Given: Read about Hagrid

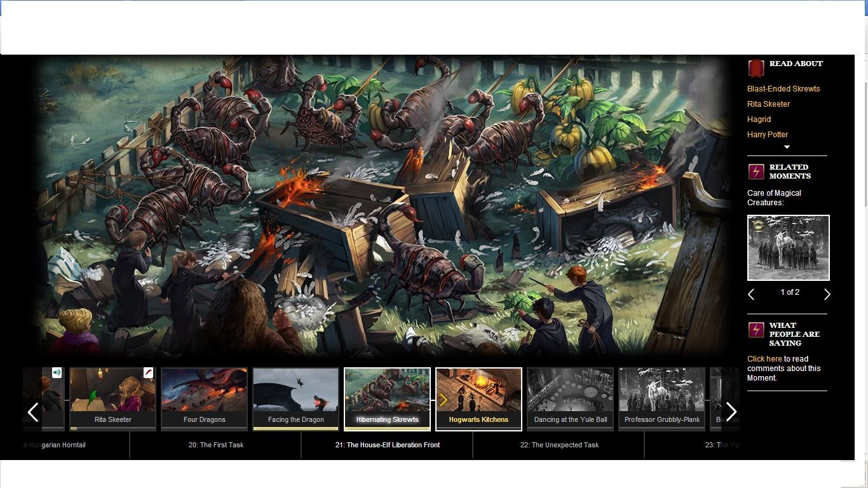Looking at the screenshot, I should (x=759, y=119).
